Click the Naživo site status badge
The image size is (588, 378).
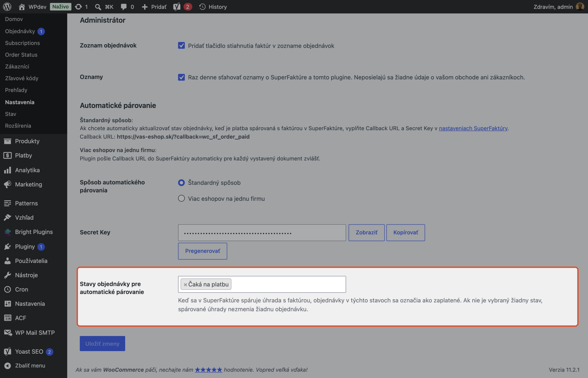coord(61,7)
